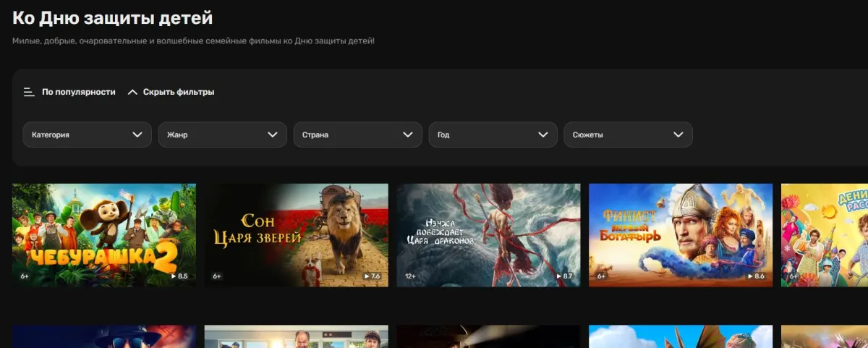The image size is (868, 348).
Task: Open Нэчжа побеждает царя драконов poster
Action: (x=488, y=235)
